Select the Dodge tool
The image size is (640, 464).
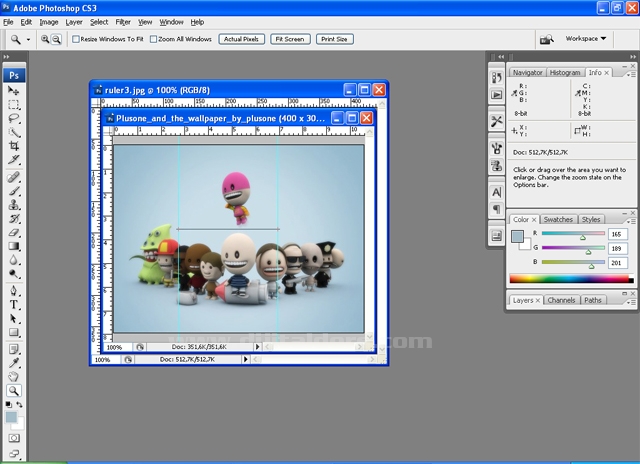(13, 273)
